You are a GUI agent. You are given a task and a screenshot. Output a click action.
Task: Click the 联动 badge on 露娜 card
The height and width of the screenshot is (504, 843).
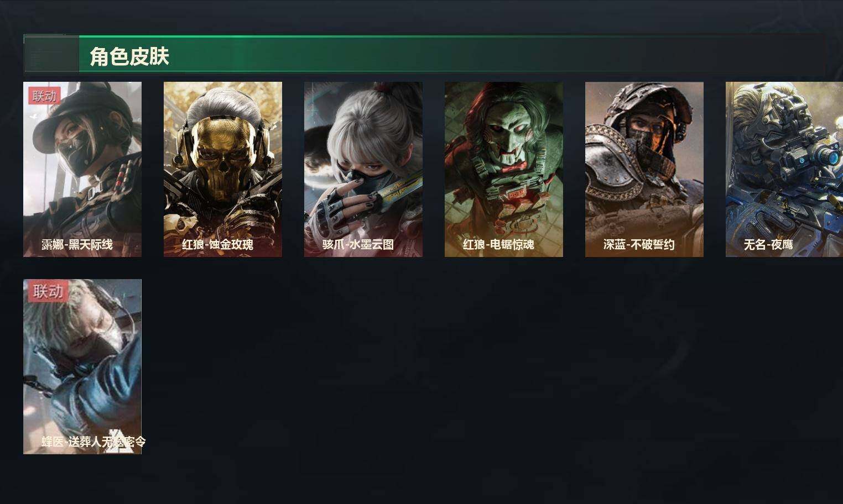44,96
